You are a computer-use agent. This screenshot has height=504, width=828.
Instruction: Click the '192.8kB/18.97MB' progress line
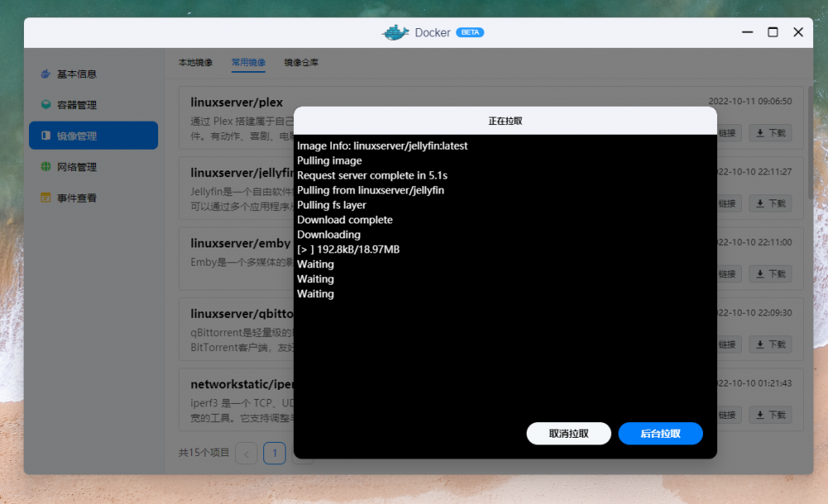click(x=349, y=249)
